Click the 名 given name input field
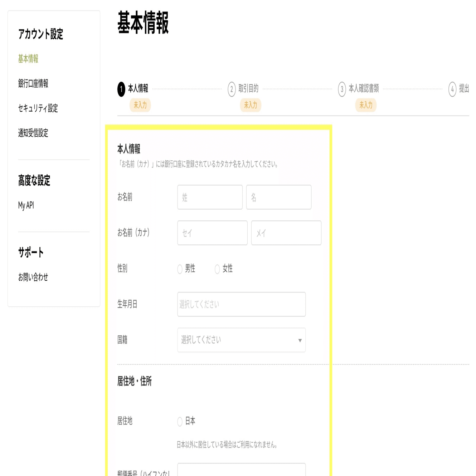476x476 pixels. [x=278, y=197]
